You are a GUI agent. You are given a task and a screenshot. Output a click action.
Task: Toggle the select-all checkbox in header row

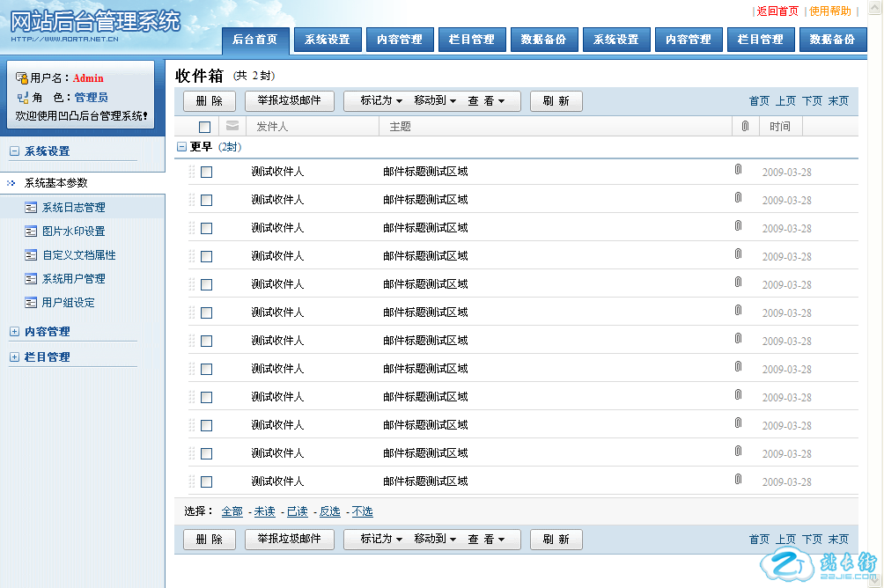point(205,127)
